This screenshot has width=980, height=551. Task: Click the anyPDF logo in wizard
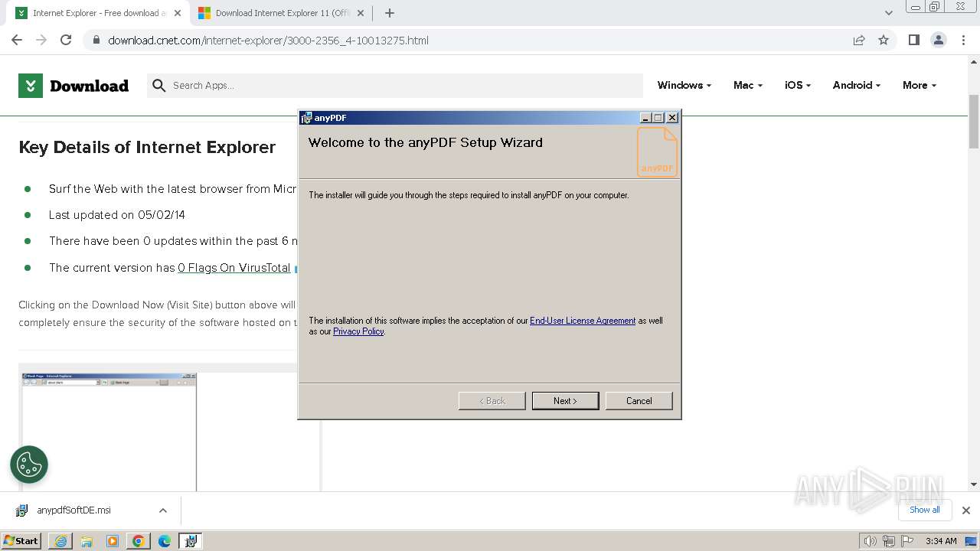(657, 152)
